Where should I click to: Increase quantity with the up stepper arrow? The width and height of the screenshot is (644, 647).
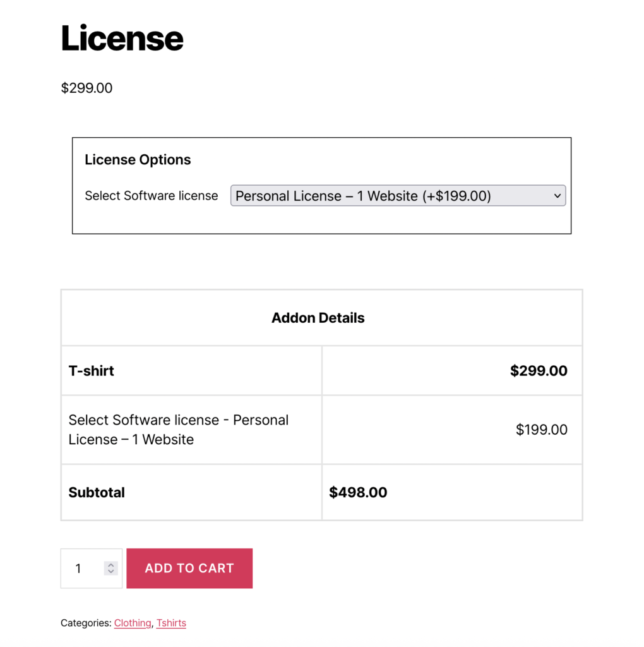pyautogui.click(x=111, y=565)
